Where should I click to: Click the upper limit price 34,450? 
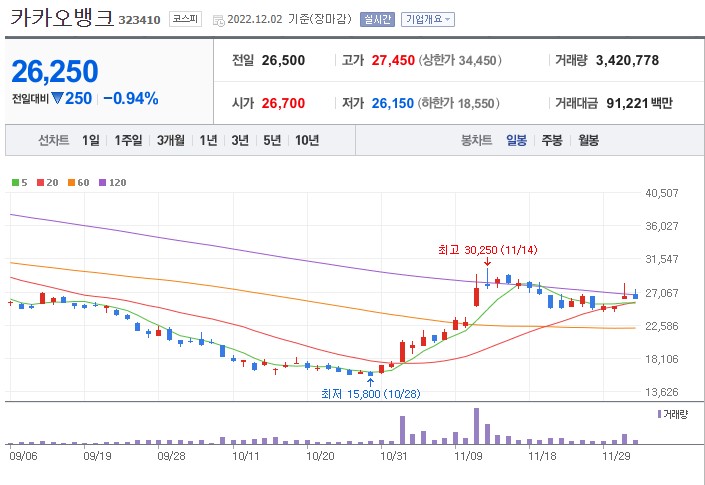[477, 60]
